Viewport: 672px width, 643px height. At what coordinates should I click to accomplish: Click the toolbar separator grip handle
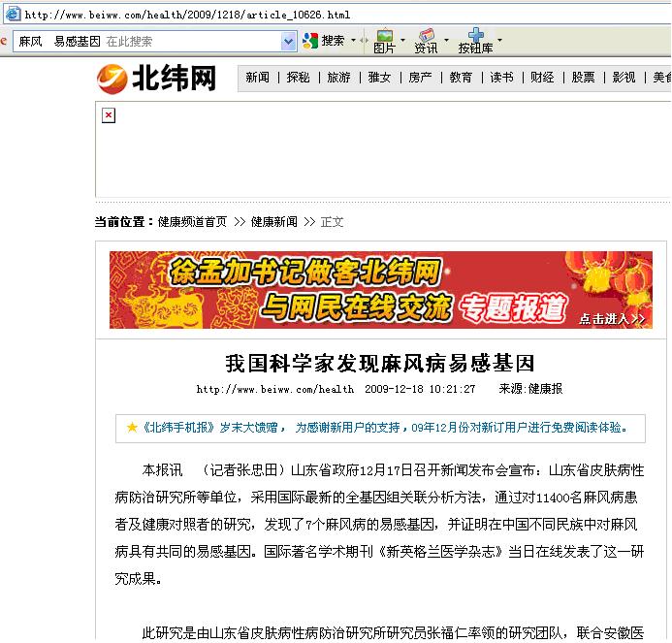point(364,41)
